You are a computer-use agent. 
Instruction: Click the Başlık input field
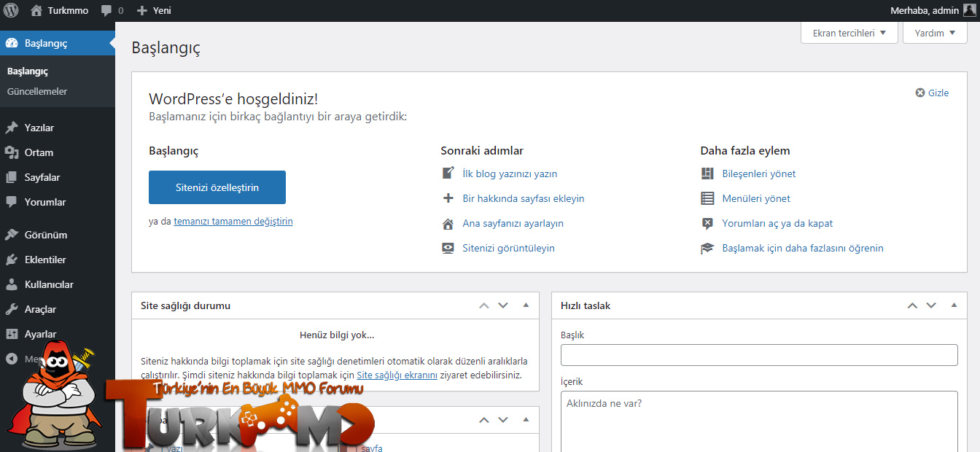coord(759,355)
